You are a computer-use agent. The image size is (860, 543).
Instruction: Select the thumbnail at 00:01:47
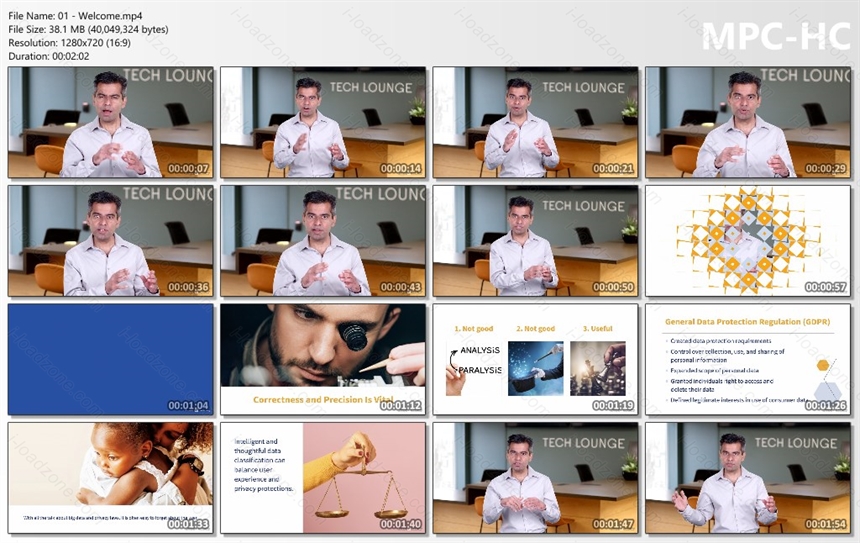[535, 478]
